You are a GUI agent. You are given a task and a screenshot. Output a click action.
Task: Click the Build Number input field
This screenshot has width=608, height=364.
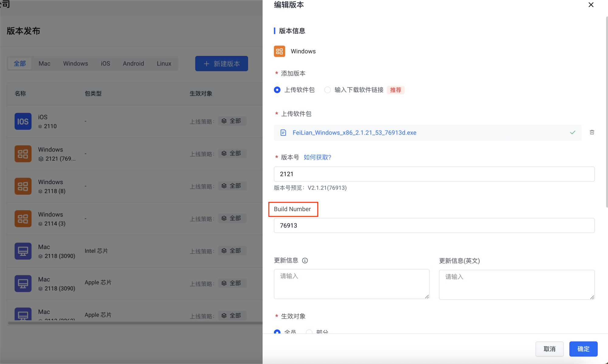point(434,225)
